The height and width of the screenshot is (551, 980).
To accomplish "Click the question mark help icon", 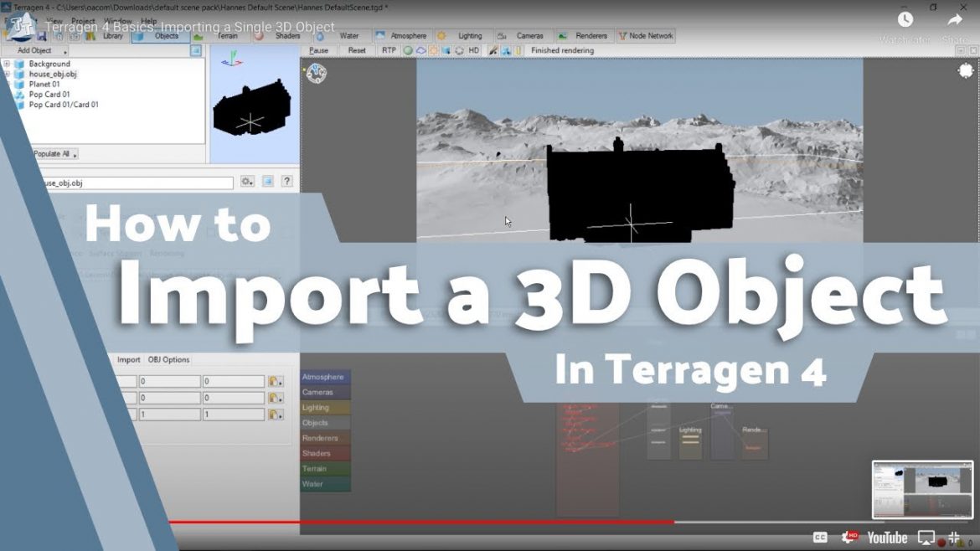I will [288, 183].
